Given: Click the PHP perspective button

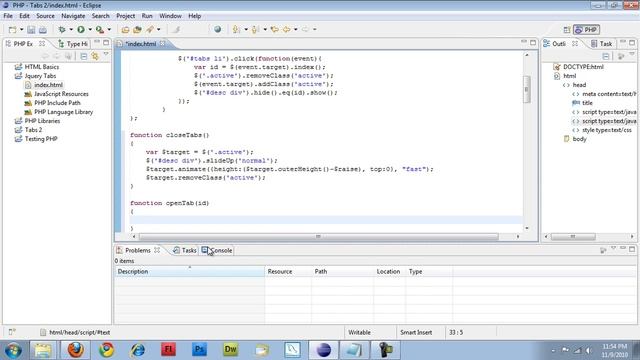Looking at the screenshot, I should [586, 30].
